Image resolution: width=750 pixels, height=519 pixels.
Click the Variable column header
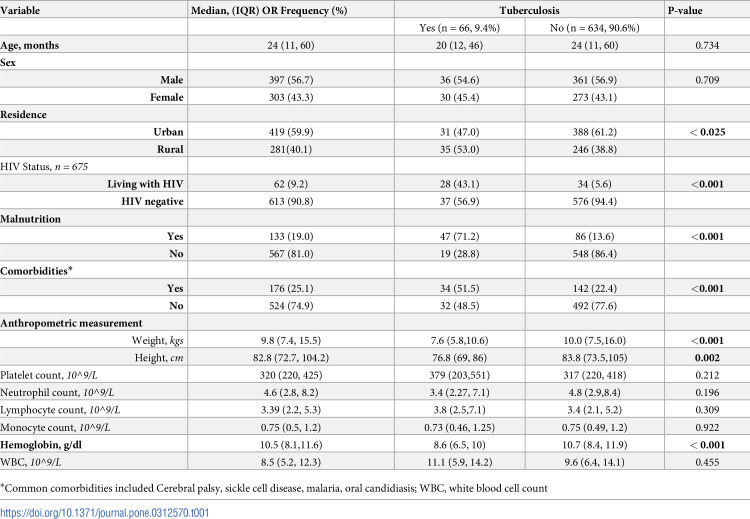[20, 10]
